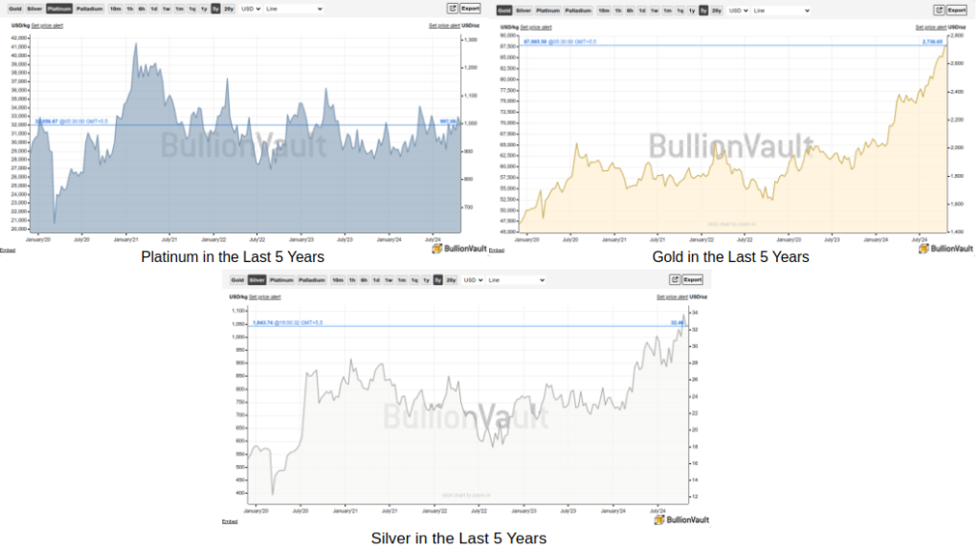Viewport: 980px width, 551px height.
Task: Open the popout icon in the Platinum chart
Action: [x=453, y=8]
